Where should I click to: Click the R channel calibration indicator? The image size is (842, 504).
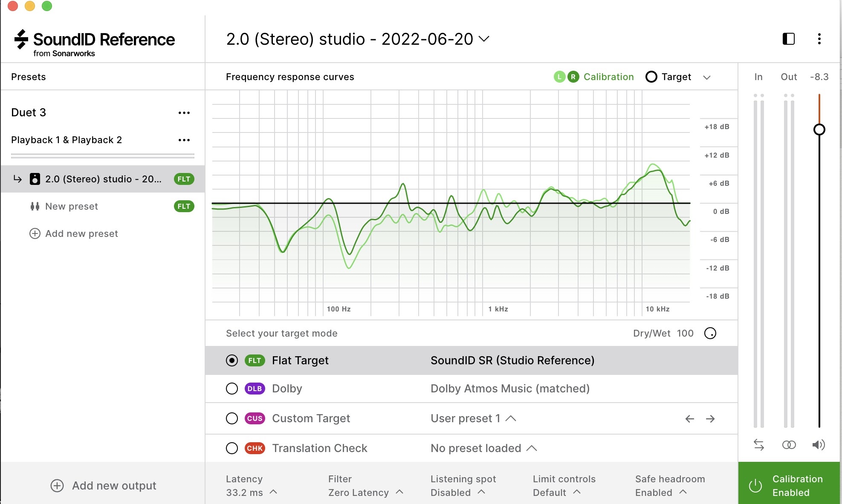pyautogui.click(x=572, y=77)
